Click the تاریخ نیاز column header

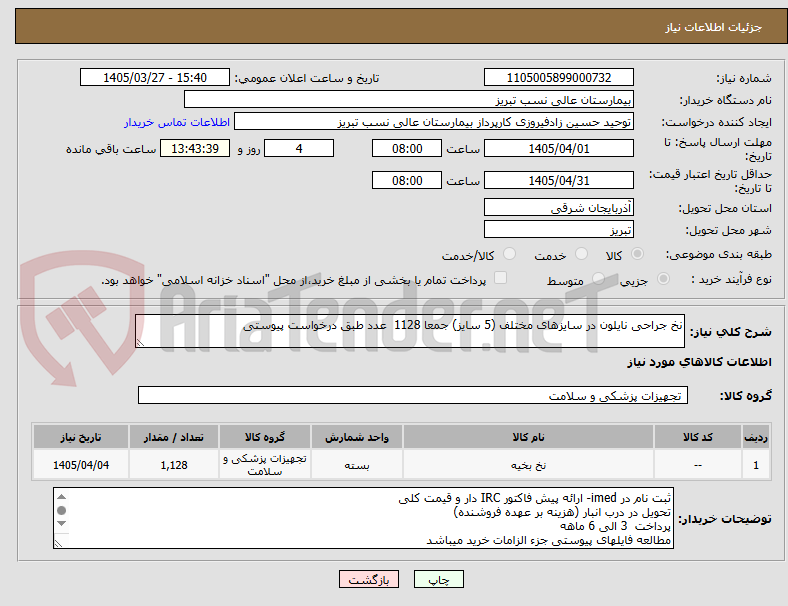[81, 437]
